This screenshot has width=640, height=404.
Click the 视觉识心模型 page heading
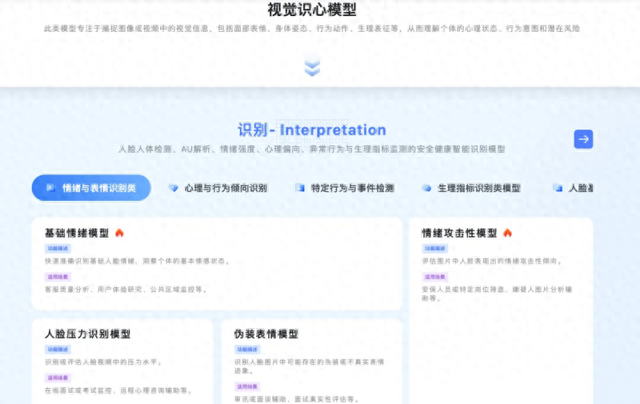click(312, 9)
